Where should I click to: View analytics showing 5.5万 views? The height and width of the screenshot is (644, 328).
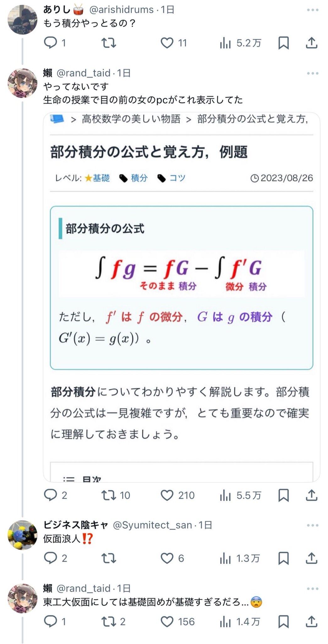tap(240, 495)
